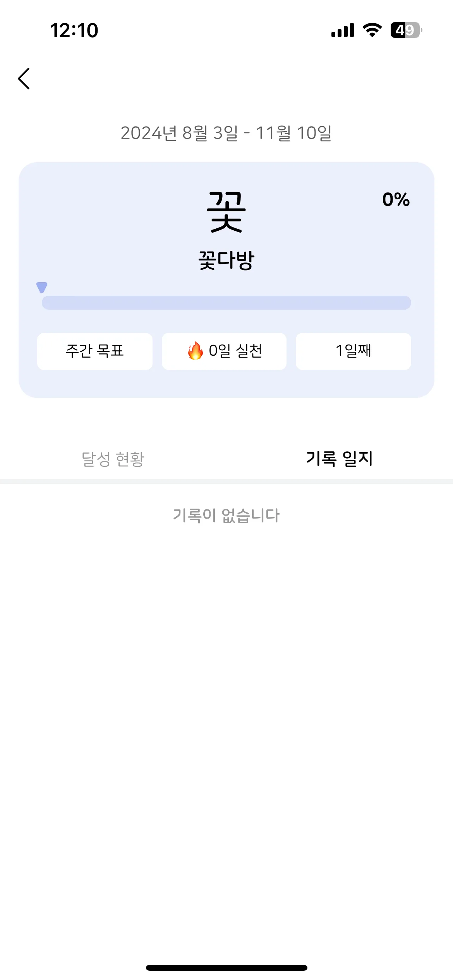Tap the cellular signal bars icon
This screenshot has height=980, width=453.
click(343, 30)
